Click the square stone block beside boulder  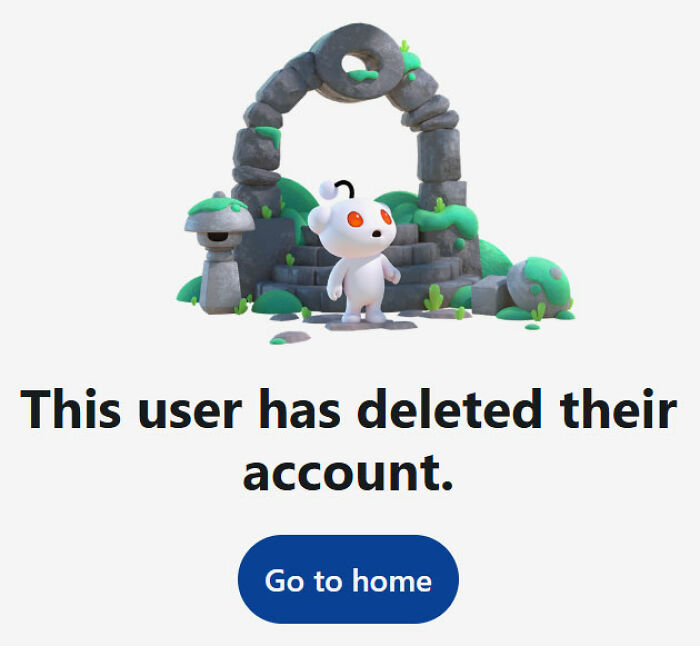pyautogui.click(x=490, y=295)
